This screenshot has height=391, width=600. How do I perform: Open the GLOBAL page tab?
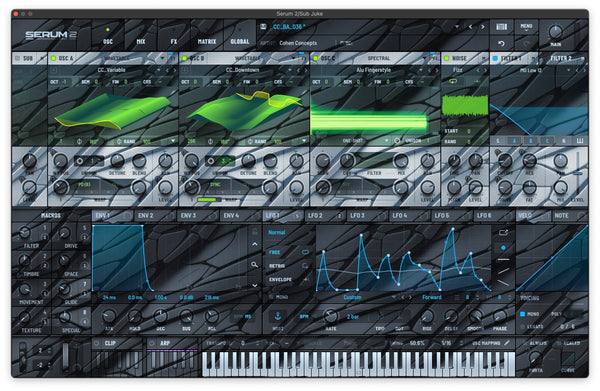(x=240, y=36)
